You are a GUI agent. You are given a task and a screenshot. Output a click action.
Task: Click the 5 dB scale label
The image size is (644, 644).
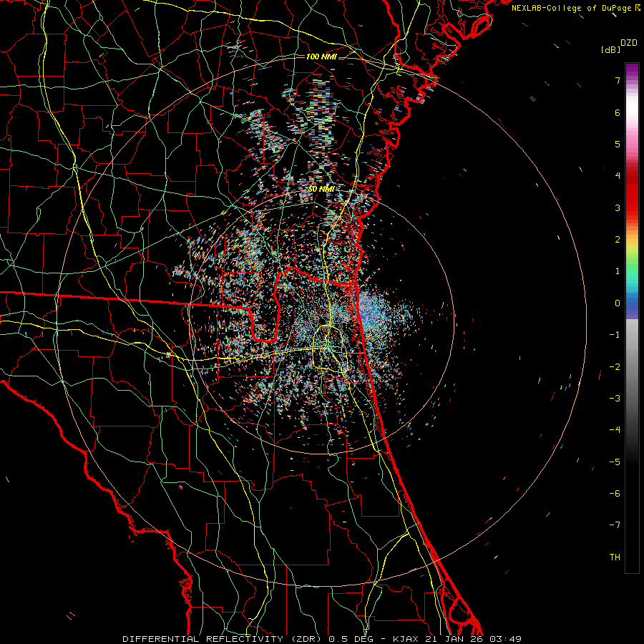tap(618, 144)
